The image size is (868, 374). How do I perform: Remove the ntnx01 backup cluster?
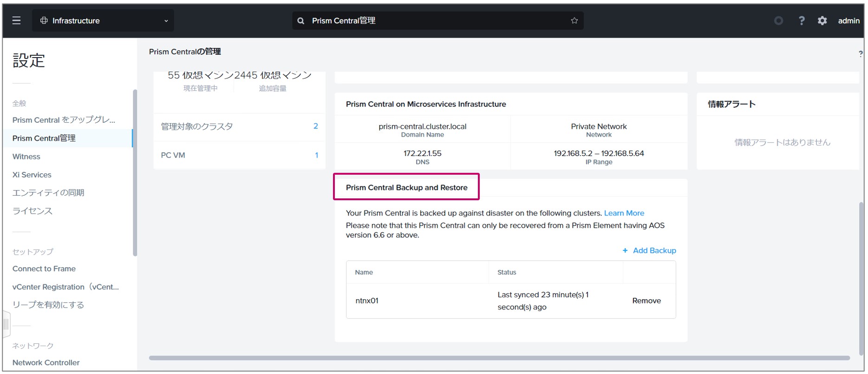[x=646, y=301]
